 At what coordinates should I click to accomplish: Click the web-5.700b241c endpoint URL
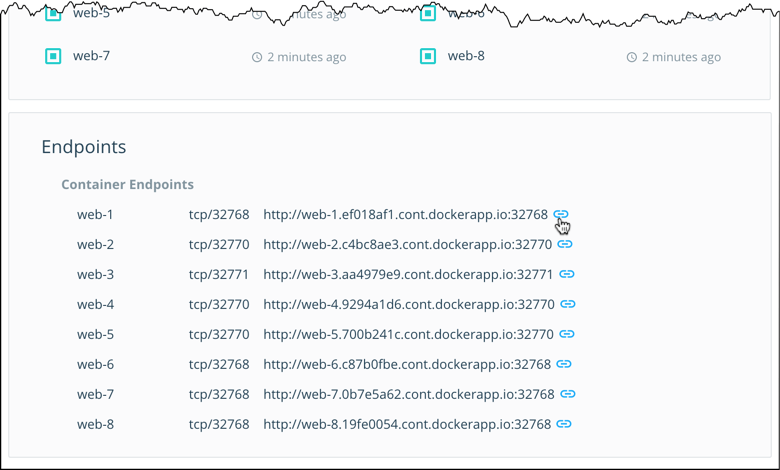click(x=408, y=334)
